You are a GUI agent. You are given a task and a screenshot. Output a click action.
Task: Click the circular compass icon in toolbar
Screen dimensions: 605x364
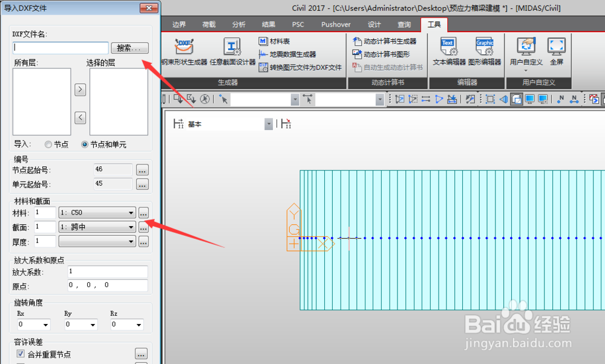205,99
